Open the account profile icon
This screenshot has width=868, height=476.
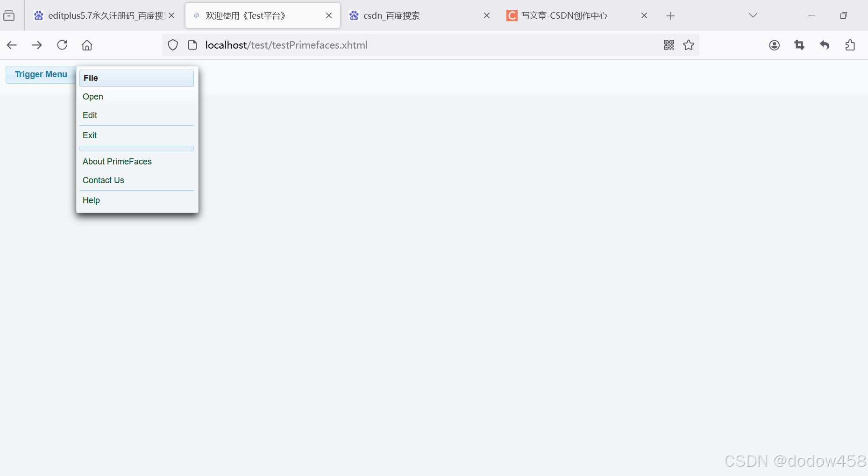(775, 45)
